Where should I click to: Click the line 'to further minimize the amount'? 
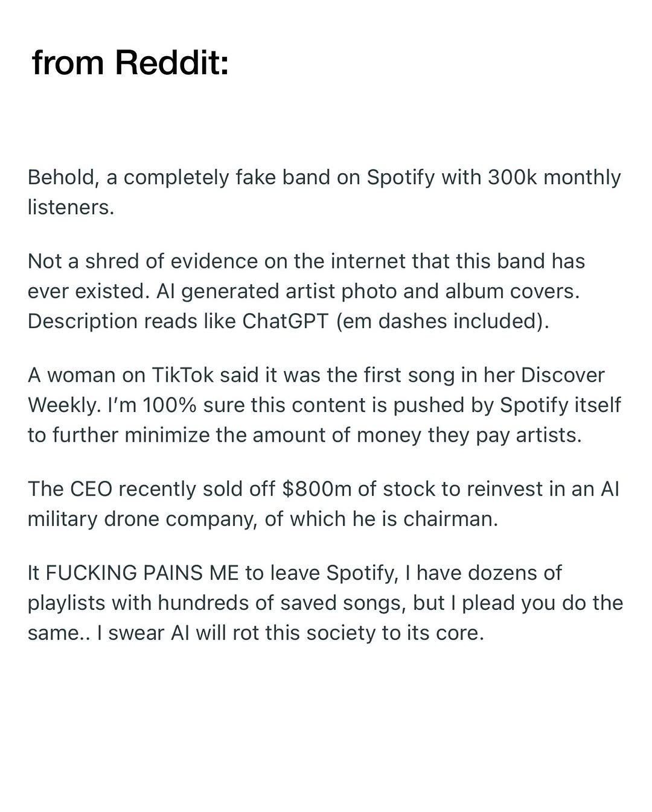pos(305,435)
